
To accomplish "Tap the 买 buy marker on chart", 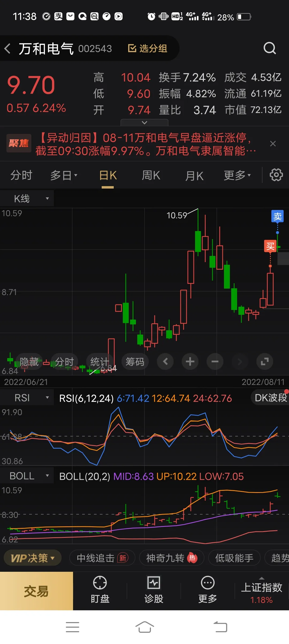I will coord(270,246).
